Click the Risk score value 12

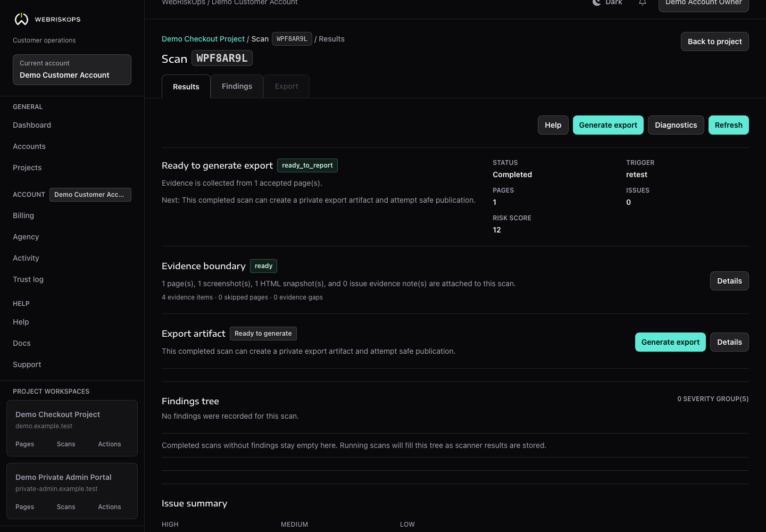[x=497, y=230]
